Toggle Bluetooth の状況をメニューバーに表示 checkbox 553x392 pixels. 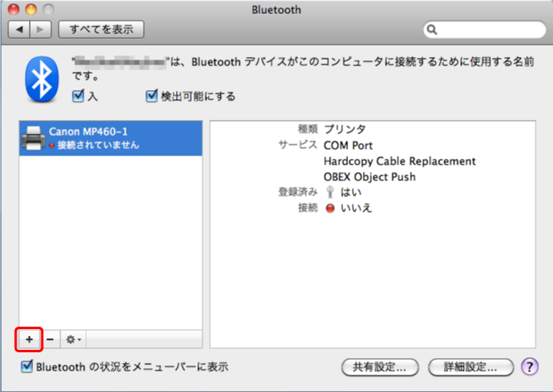[26, 366]
